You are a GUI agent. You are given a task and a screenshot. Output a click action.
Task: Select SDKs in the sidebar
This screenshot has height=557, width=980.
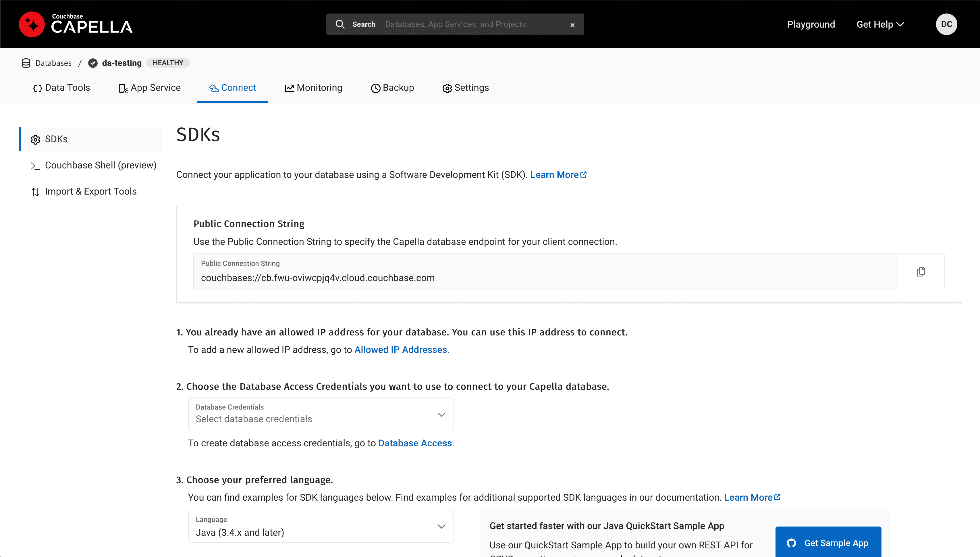point(90,139)
